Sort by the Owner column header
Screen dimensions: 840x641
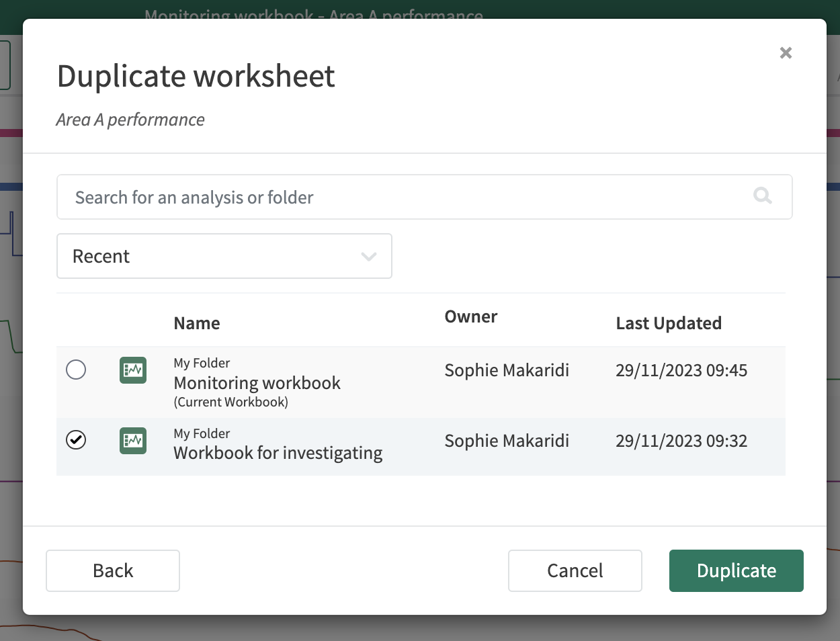(x=470, y=316)
